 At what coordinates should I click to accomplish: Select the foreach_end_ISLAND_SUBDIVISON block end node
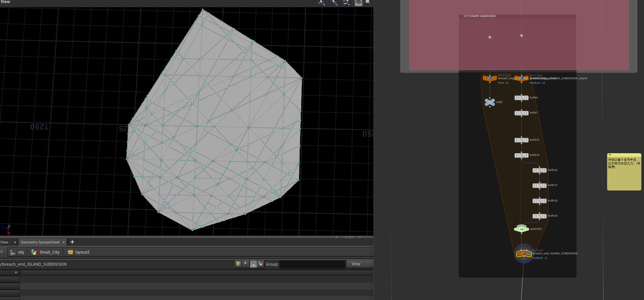coord(523,254)
